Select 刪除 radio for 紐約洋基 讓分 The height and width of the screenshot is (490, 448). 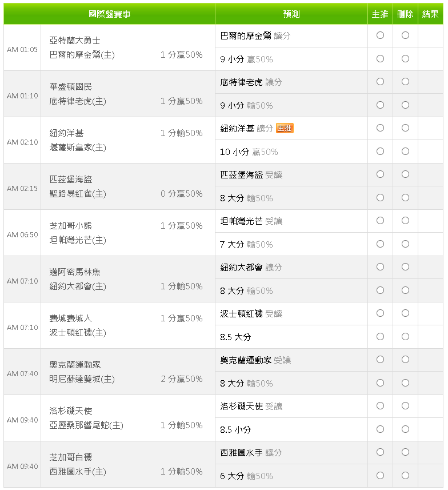click(x=405, y=128)
